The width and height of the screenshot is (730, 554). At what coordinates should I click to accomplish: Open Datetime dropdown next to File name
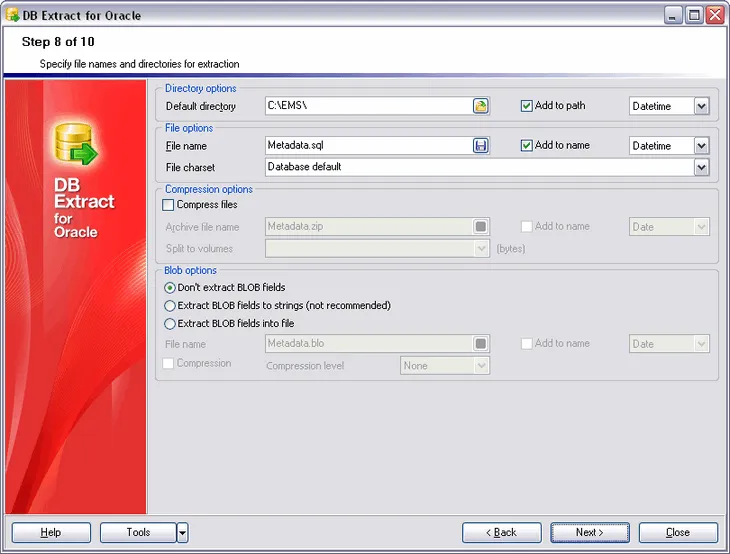701,146
